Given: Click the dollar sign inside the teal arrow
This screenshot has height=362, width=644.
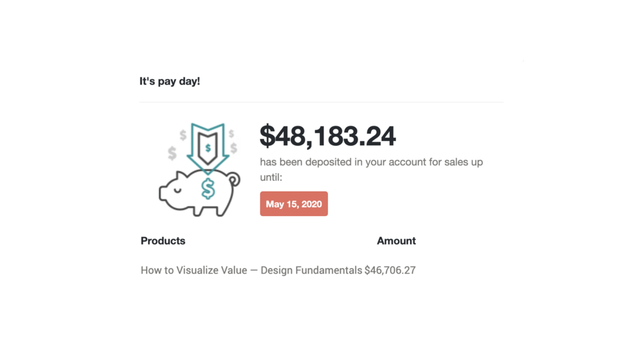Looking at the screenshot, I should [208, 149].
